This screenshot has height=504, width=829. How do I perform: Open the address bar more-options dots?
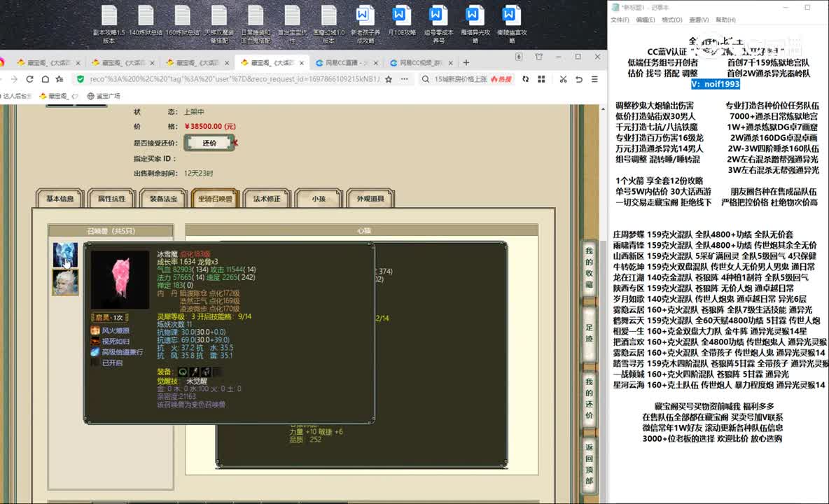[405, 79]
